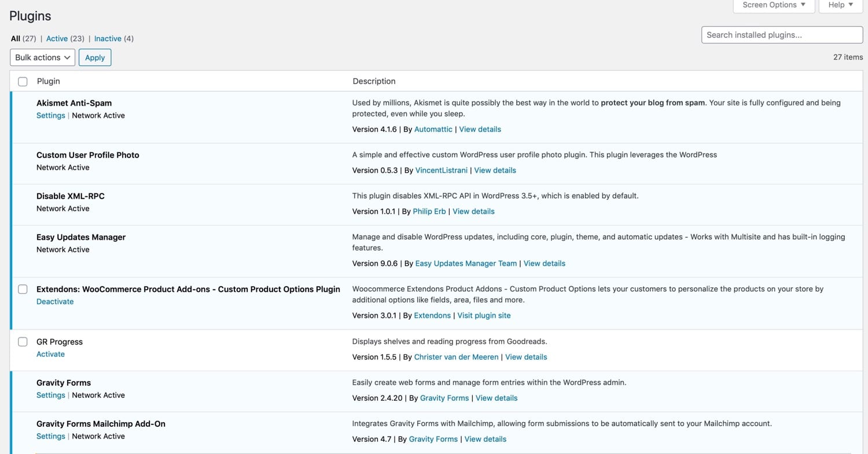Check the Extendons plugin row checkbox
This screenshot has width=868, height=454.
23,289
